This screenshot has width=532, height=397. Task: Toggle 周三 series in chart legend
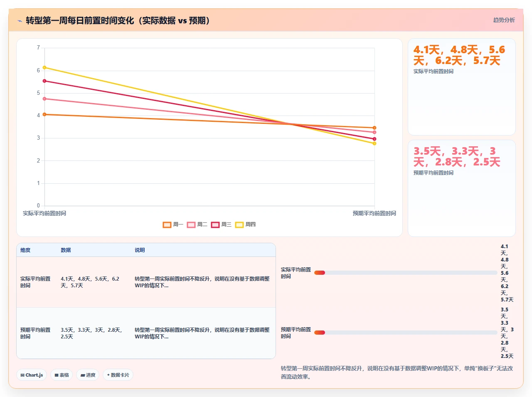click(221, 224)
